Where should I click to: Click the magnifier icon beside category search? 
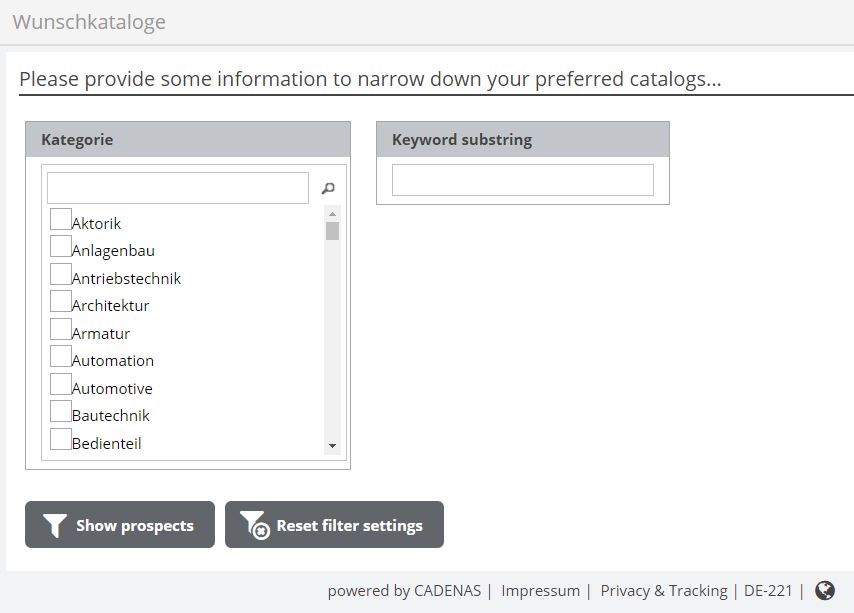pyautogui.click(x=328, y=188)
